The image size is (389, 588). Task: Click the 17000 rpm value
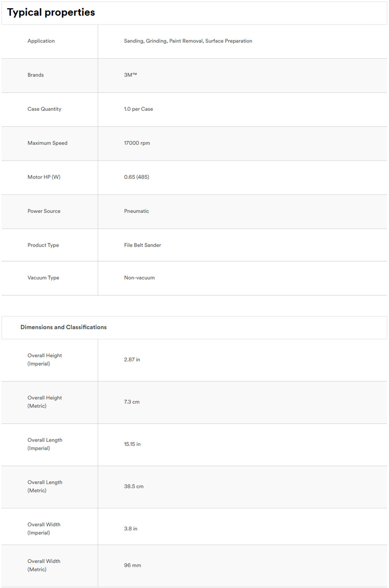[x=137, y=143]
